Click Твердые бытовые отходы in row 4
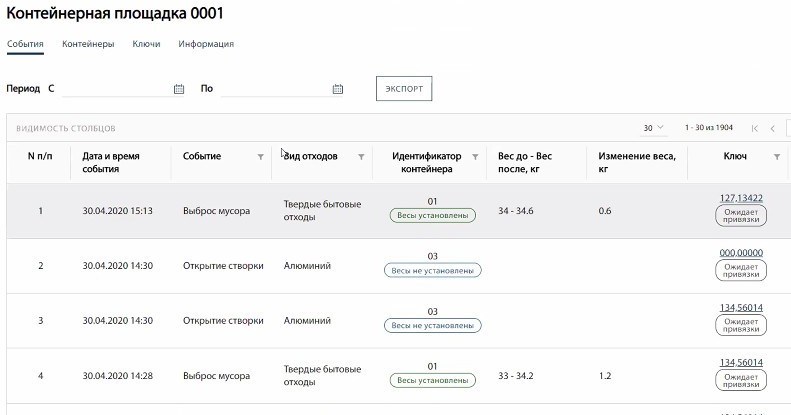The image size is (791, 415). point(322,376)
